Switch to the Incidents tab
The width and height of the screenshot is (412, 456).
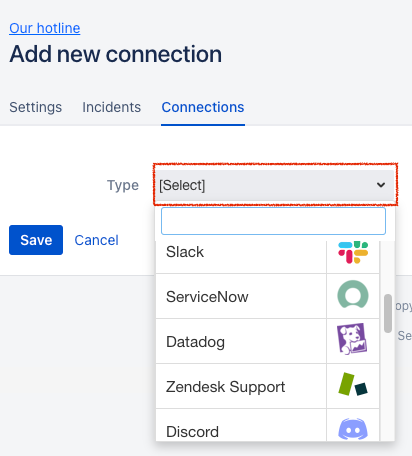point(112,107)
